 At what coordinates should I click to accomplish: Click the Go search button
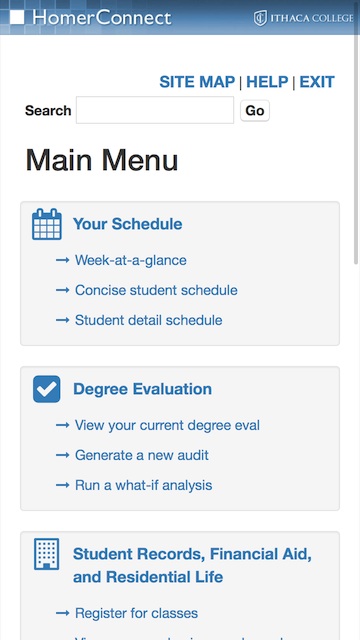click(255, 111)
